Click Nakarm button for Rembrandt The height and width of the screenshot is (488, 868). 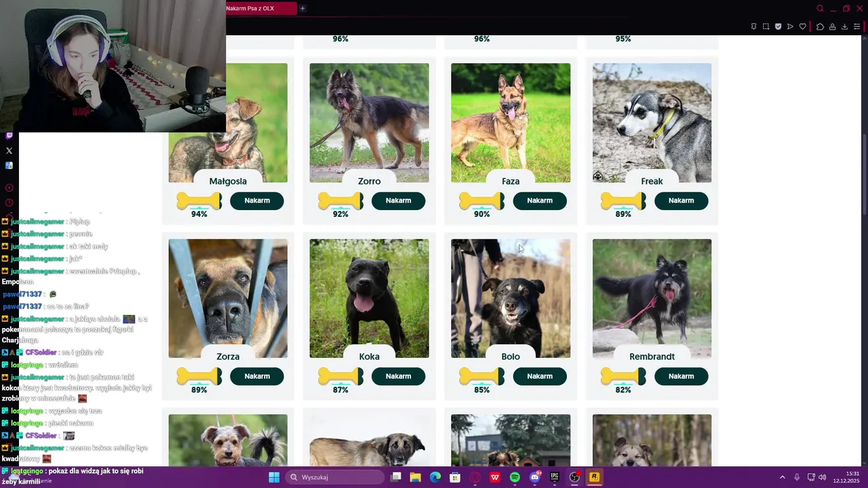pyautogui.click(x=681, y=376)
